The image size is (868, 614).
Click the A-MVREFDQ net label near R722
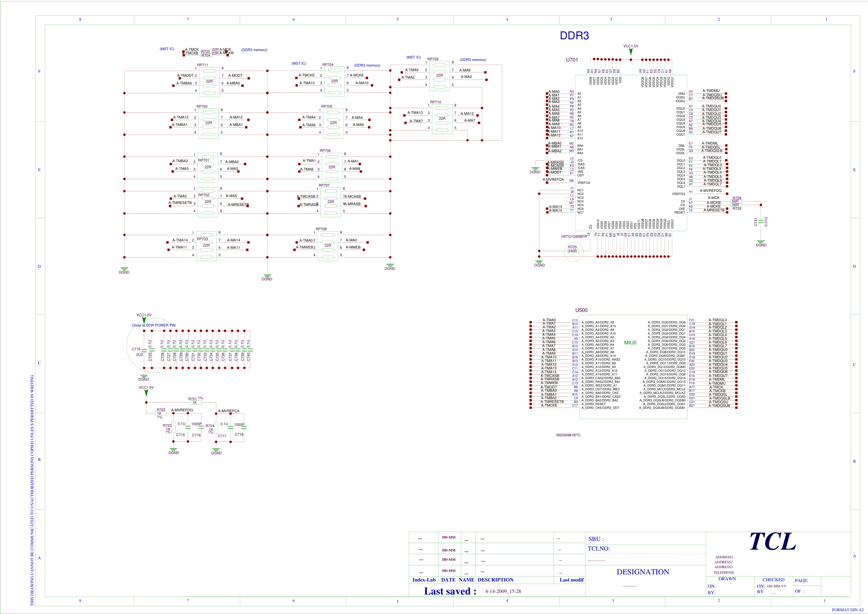[x=182, y=410]
